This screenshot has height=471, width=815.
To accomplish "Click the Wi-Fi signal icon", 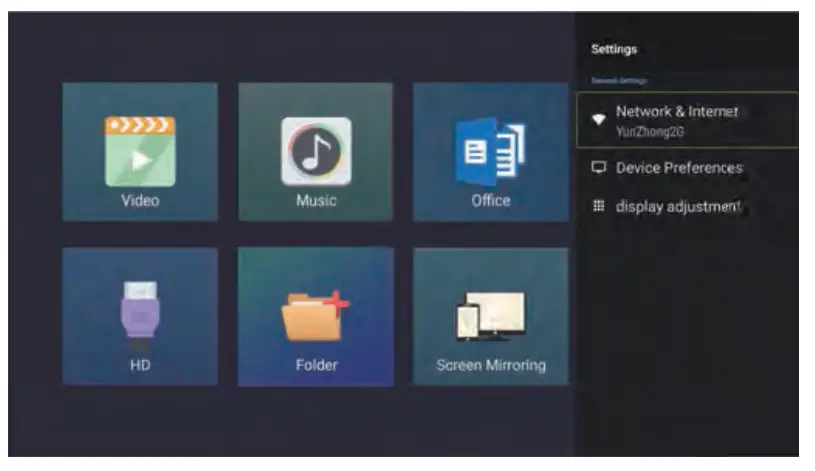I will click(x=599, y=120).
